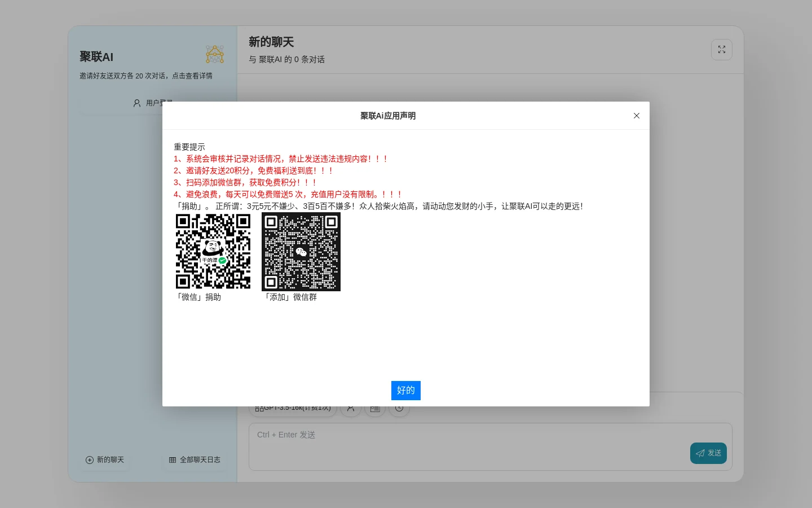Screen dimensions: 812x508
Task: Click notice line 4 about 避免浪费
Action: 288,194
